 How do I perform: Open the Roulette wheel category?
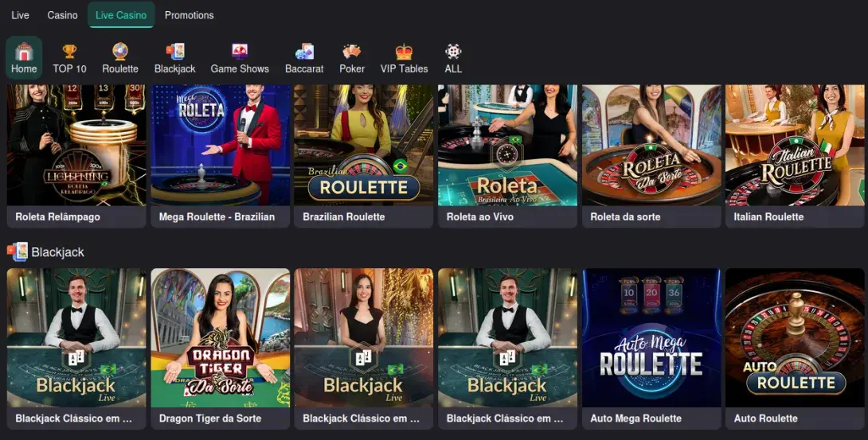tap(120, 58)
